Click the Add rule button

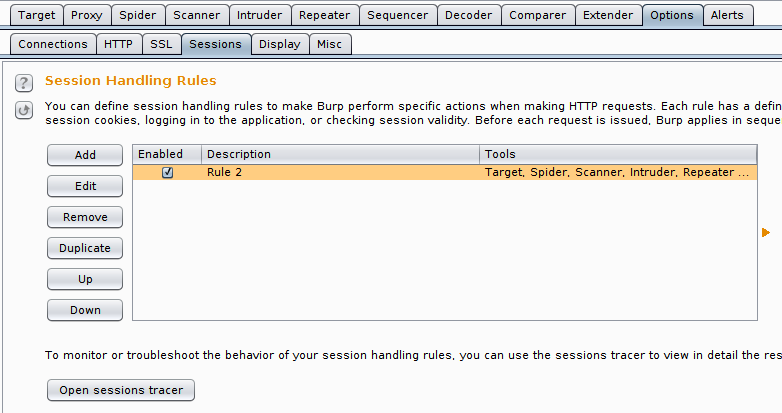(85, 155)
